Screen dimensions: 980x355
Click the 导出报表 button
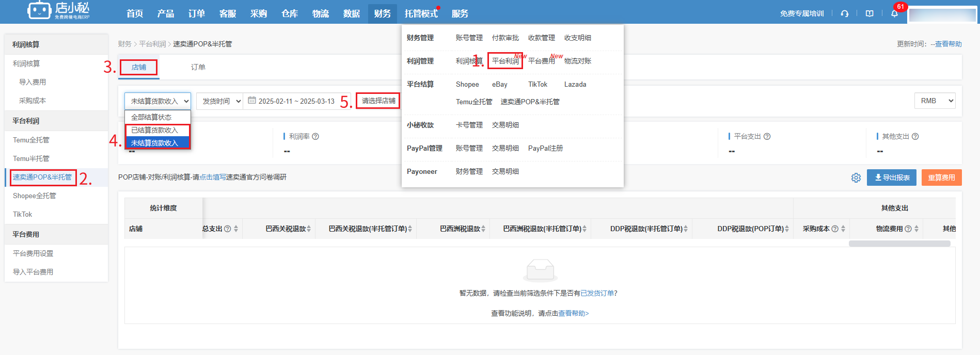pos(892,177)
